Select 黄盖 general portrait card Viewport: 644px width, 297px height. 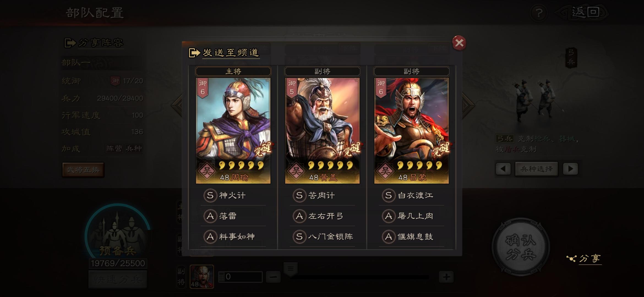(322, 131)
